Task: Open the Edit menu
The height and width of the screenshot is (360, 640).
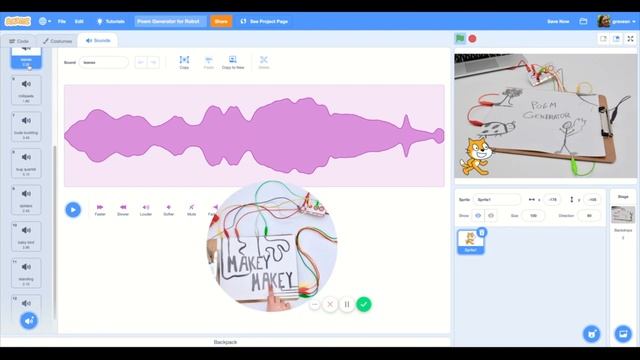Action: coord(79,21)
